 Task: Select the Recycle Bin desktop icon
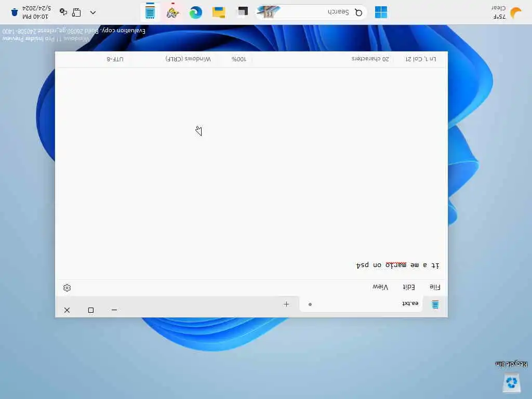[x=511, y=378]
